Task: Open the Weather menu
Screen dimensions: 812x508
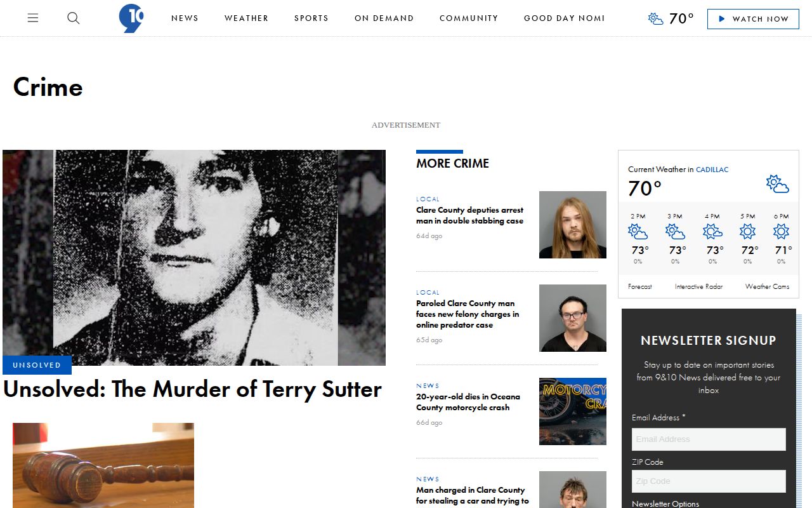Action: click(x=246, y=18)
